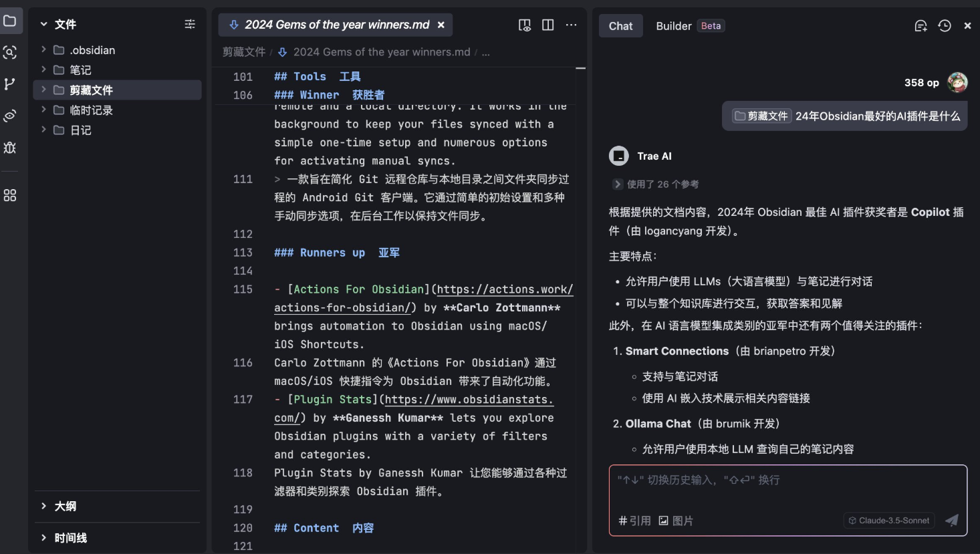Screen dimensions: 980x554
Task: Expand the .obsidian folder
Action: pos(44,49)
